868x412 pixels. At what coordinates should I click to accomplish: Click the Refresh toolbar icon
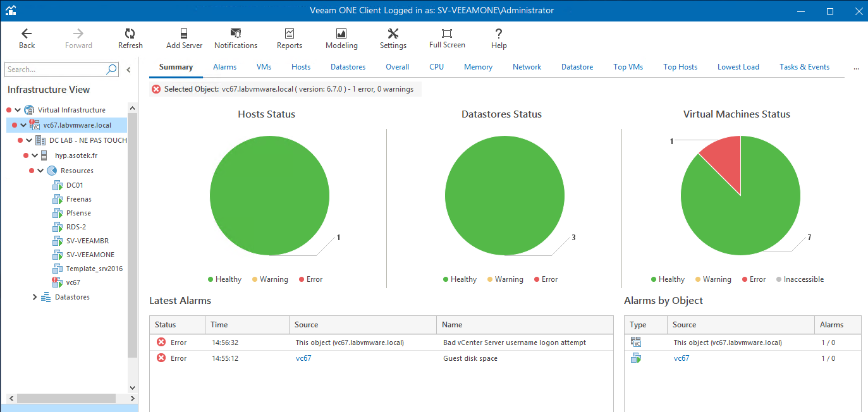coord(130,33)
